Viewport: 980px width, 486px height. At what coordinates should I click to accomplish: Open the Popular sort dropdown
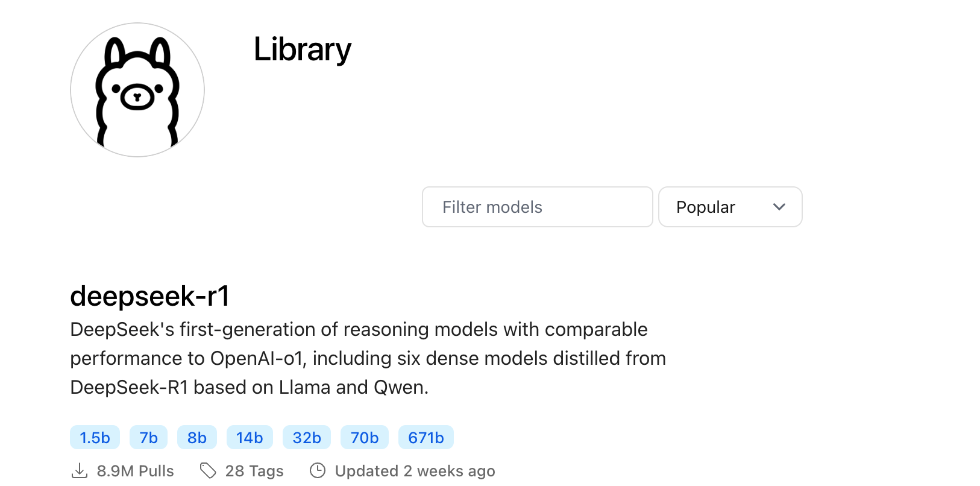pos(729,207)
